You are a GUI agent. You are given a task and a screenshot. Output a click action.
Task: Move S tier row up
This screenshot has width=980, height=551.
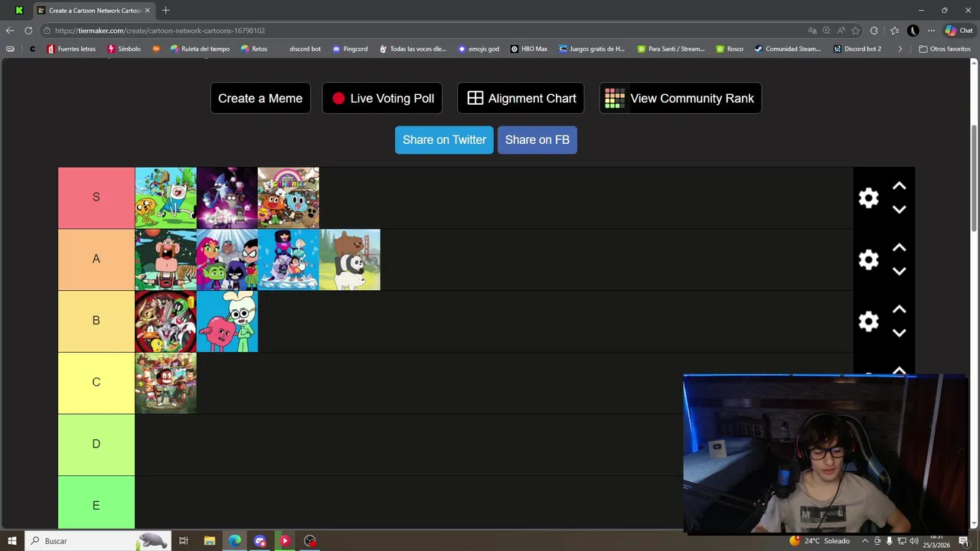click(900, 186)
